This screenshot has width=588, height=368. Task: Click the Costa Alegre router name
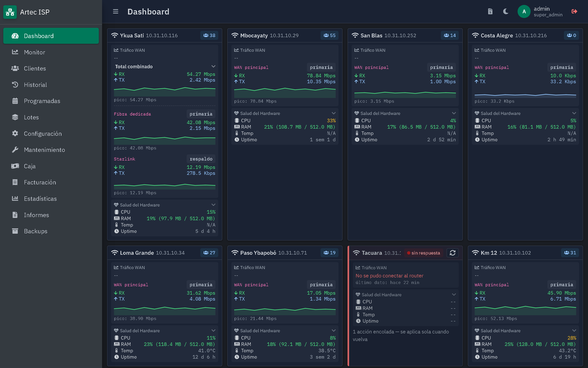click(497, 36)
